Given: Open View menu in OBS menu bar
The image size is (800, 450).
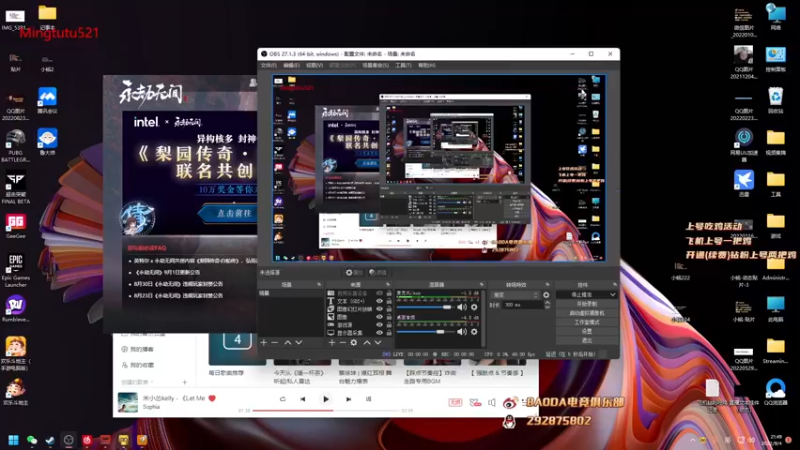Looking at the screenshot, I should coord(314,65).
